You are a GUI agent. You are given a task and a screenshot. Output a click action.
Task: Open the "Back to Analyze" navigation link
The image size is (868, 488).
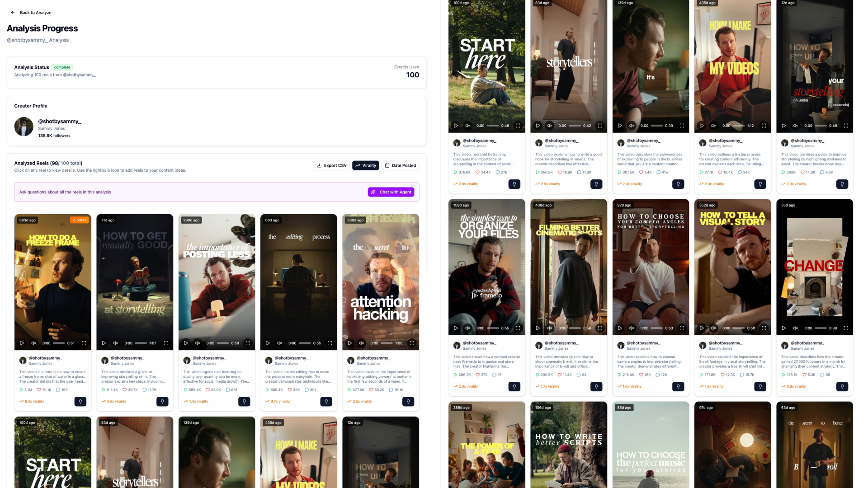click(35, 13)
